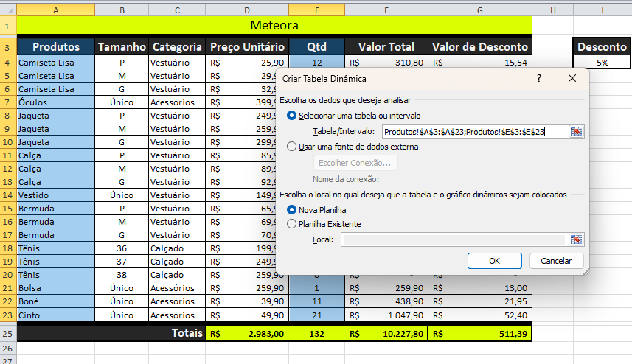
Task: Click the quantity 12 cell in row 4
Action: pyautogui.click(x=317, y=63)
